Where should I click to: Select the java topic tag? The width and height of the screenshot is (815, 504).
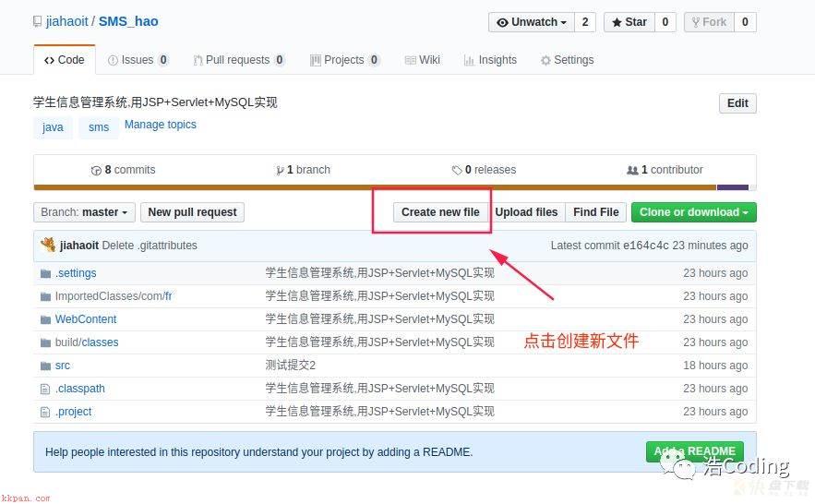53,127
